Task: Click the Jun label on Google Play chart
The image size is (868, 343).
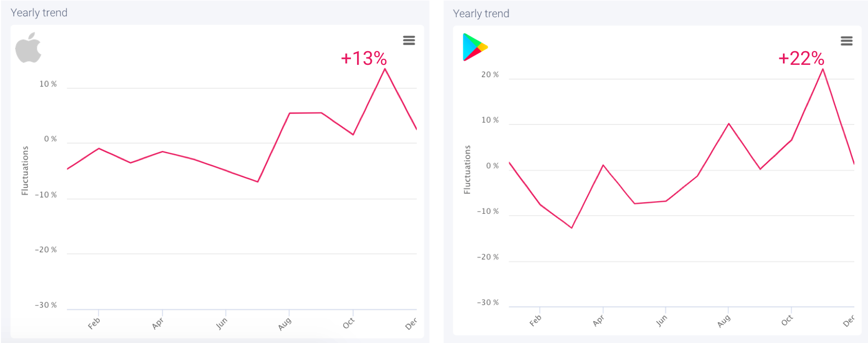Action: click(x=661, y=321)
